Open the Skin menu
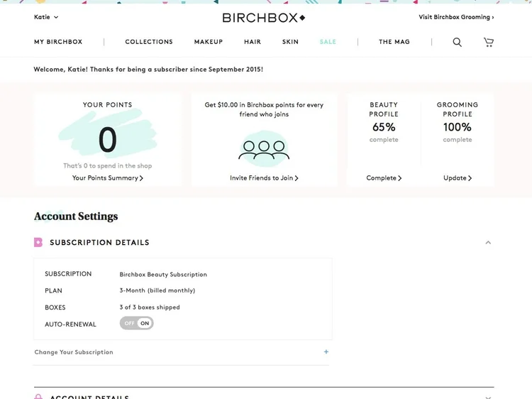532x399 pixels. pyautogui.click(x=290, y=42)
